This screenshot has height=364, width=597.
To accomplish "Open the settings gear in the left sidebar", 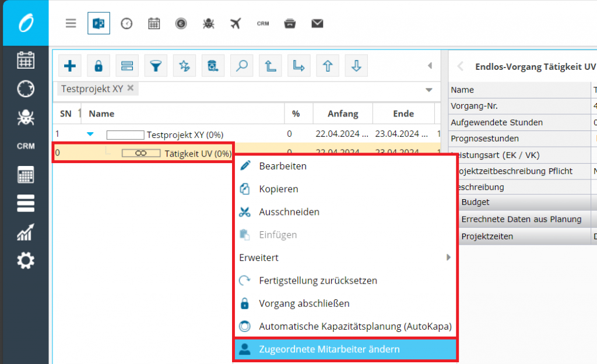I will [x=25, y=261].
